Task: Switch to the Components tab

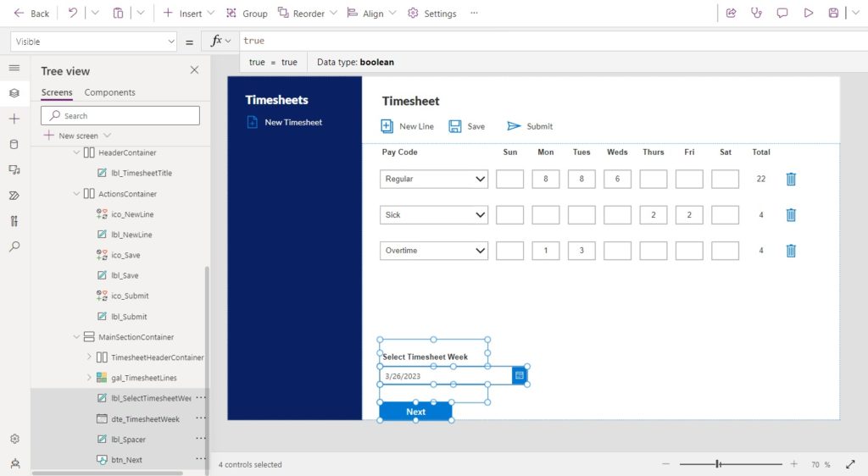Action: pyautogui.click(x=109, y=92)
